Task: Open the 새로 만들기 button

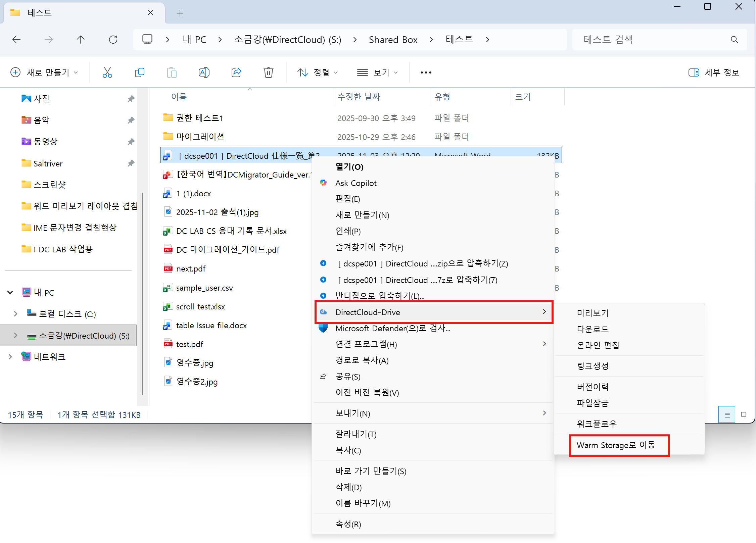Action: pos(44,72)
